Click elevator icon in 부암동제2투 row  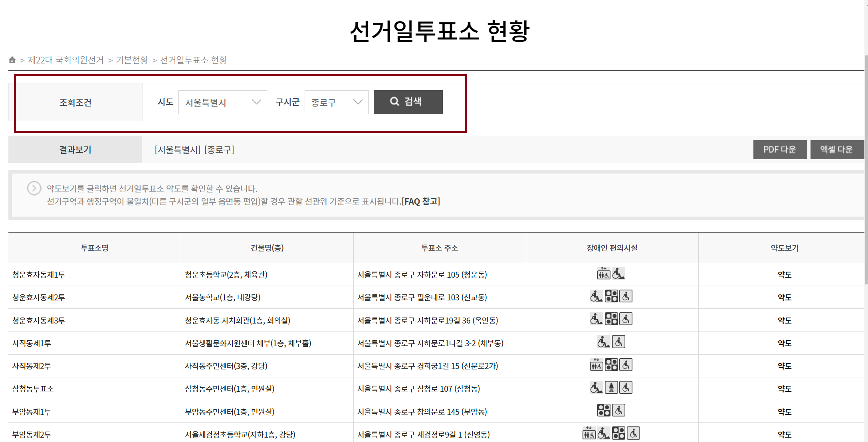pos(589,433)
